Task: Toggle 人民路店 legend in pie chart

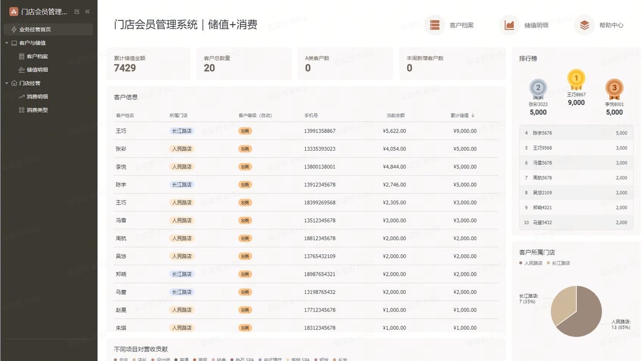Action: [x=531, y=263]
